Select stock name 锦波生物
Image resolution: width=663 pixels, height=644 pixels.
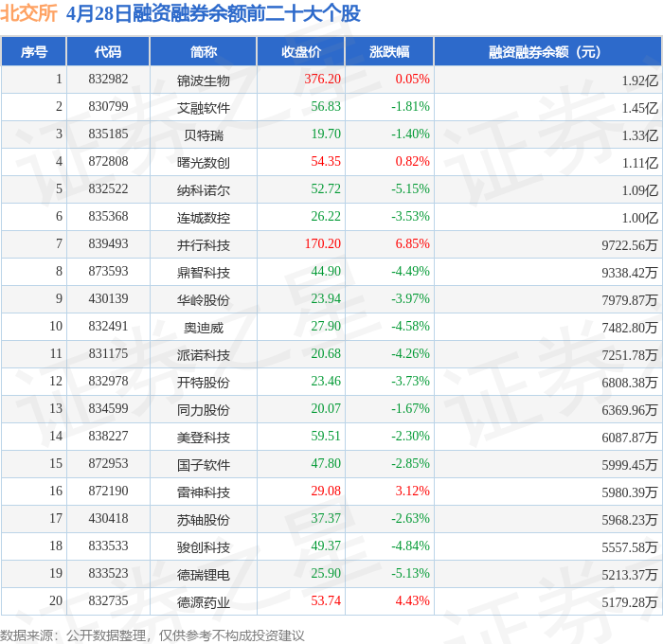click(204, 80)
